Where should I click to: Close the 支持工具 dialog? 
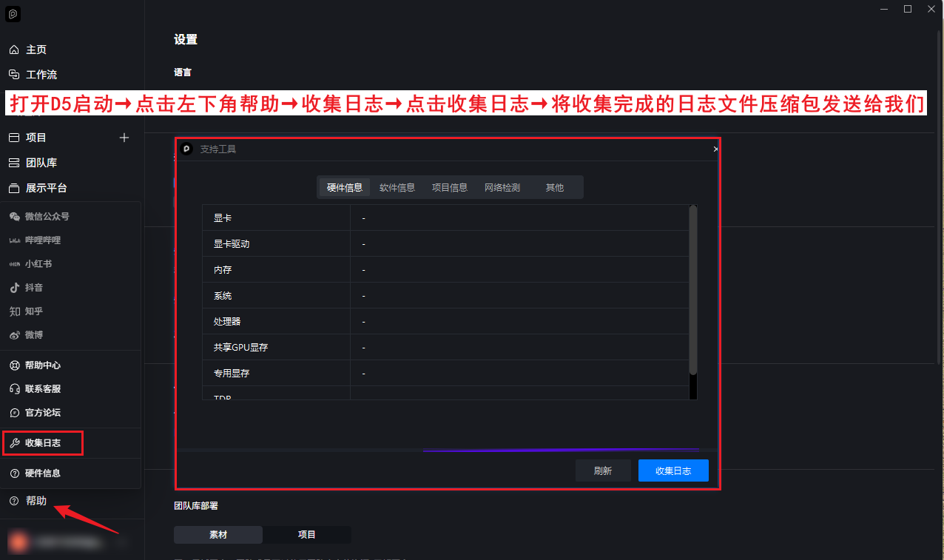point(715,149)
